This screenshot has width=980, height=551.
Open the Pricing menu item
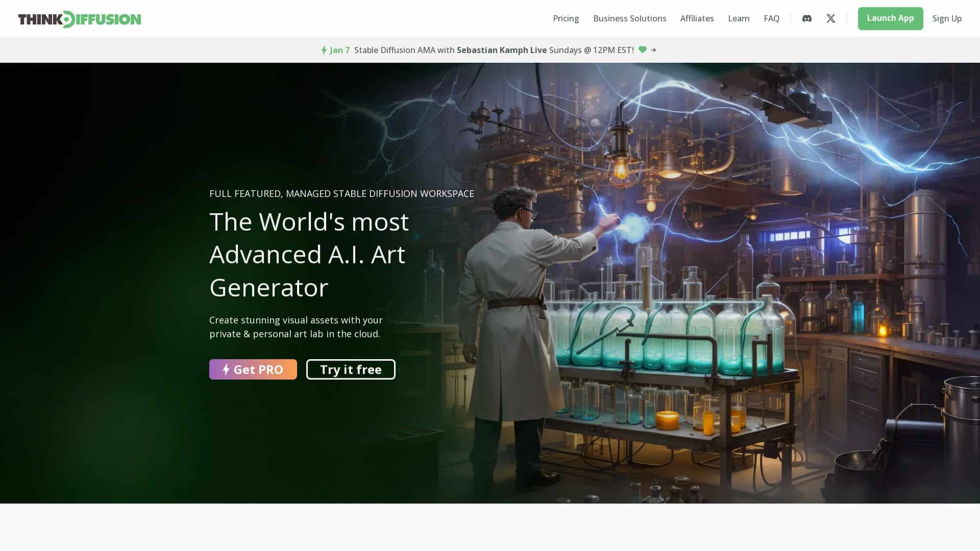566,18
